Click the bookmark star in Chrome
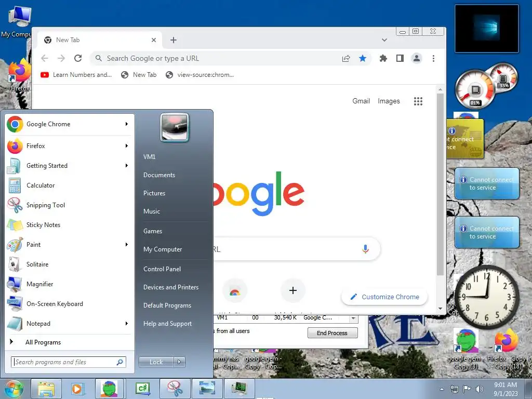This screenshot has height=399, width=532. coord(363,58)
